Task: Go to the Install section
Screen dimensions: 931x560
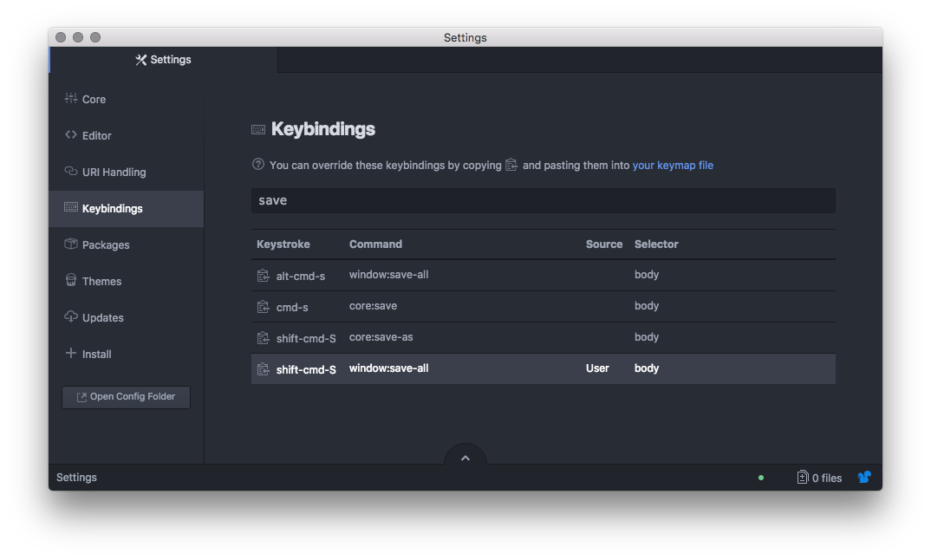Action: pyautogui.click(x=127, y=354)
